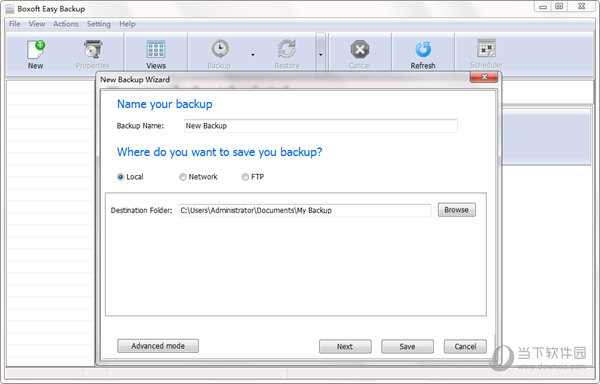
Task: Expand the Restore button dropdown arrow
Action: [x=321, y=55]
